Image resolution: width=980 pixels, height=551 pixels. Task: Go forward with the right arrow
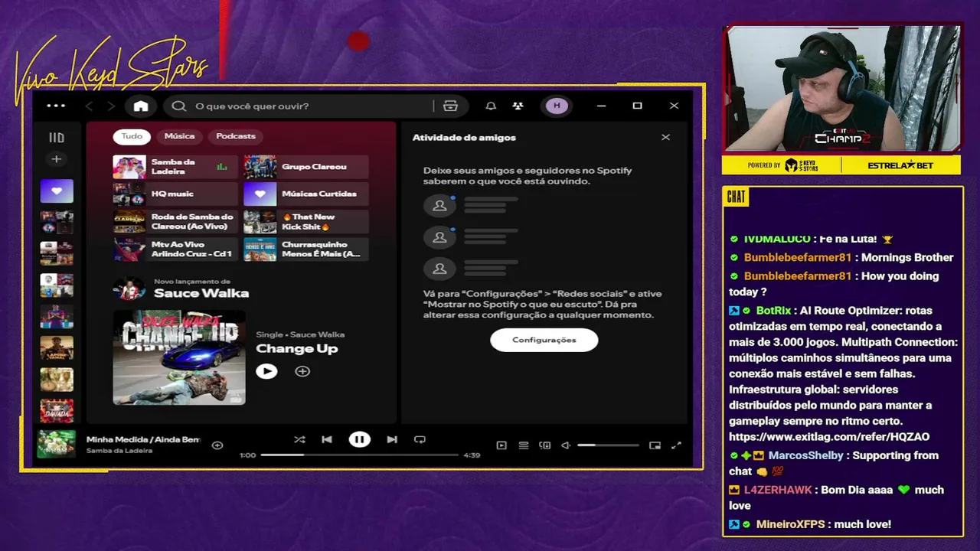coord(111,106)
